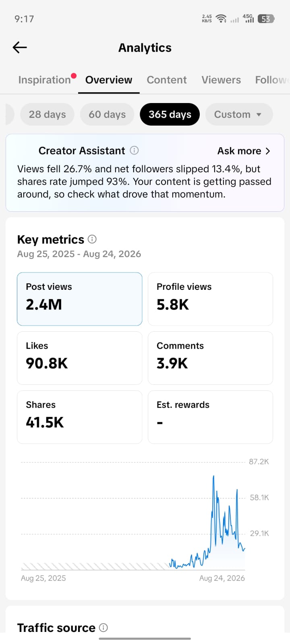Open Creator Assistant info icon
The height and width of the screenshot is (644, 290).
[135, 151]
